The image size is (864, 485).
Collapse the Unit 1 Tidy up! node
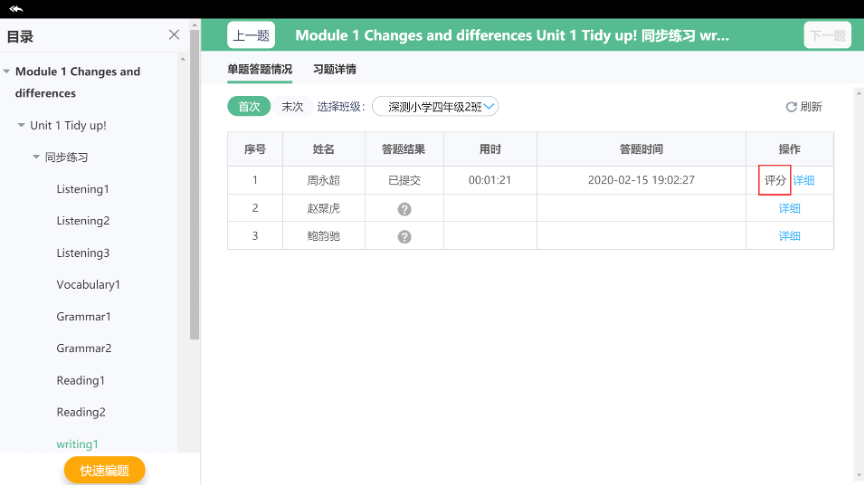(x=21, y=125)
